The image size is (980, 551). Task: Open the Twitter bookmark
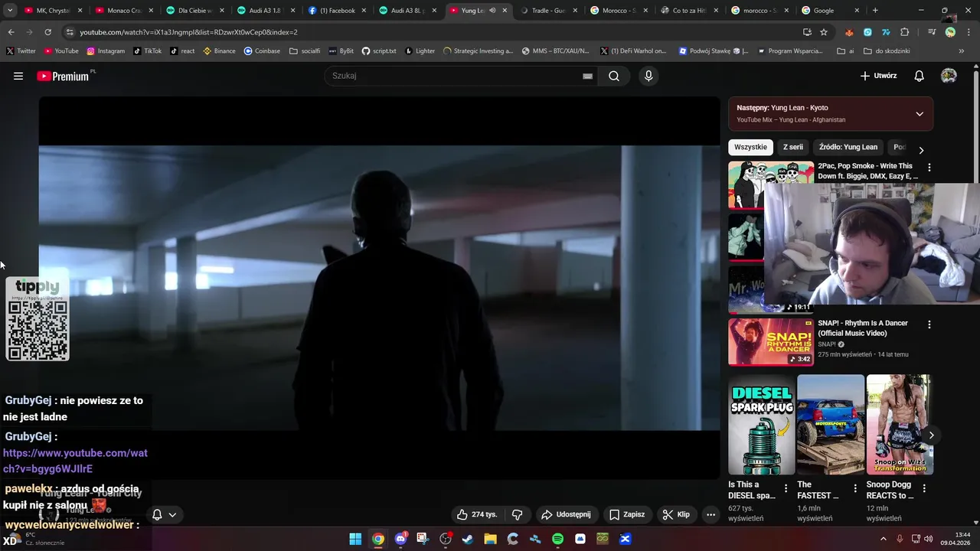21,51
